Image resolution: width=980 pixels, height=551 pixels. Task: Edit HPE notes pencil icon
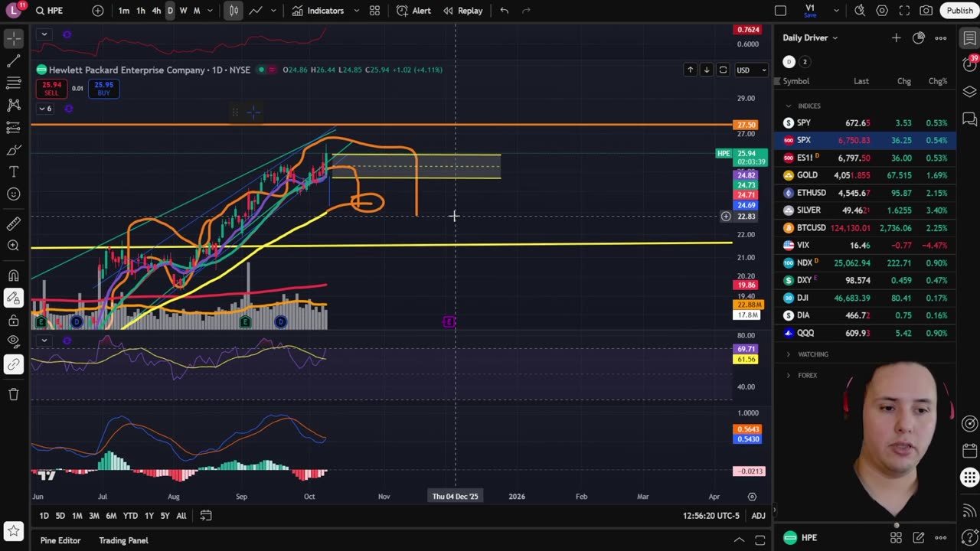[x=918, y=538]
